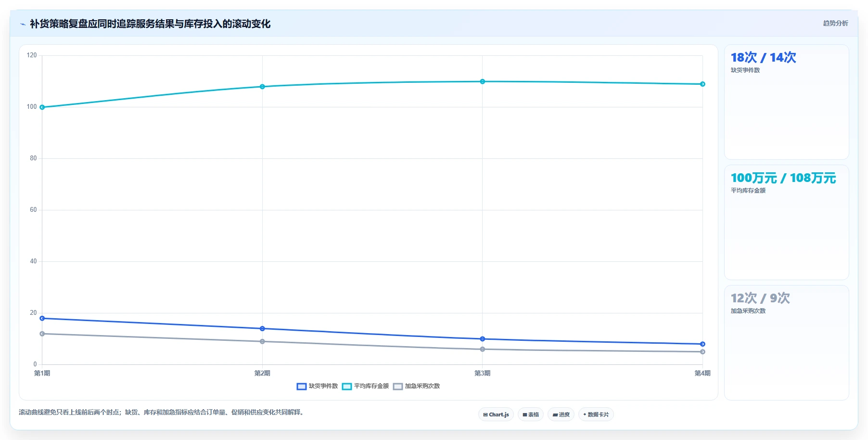
Task: Click the 80 y-axis tick label
Action: pos(33,158)
